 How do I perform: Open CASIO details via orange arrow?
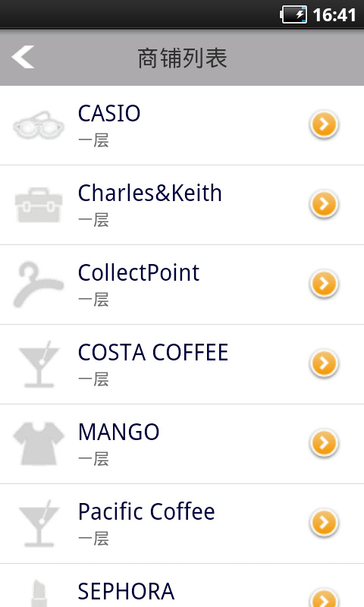(324, 124)
